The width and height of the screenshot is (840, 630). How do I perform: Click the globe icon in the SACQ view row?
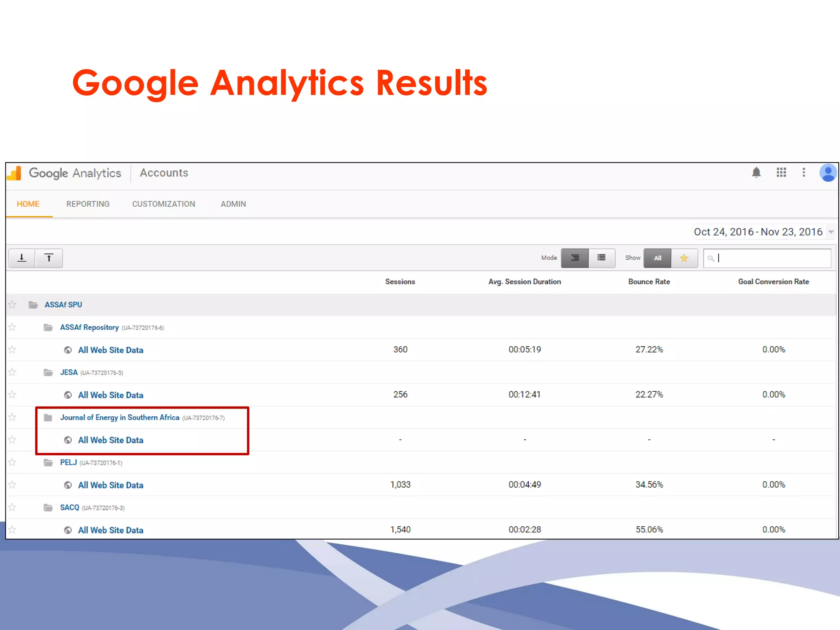68,530
